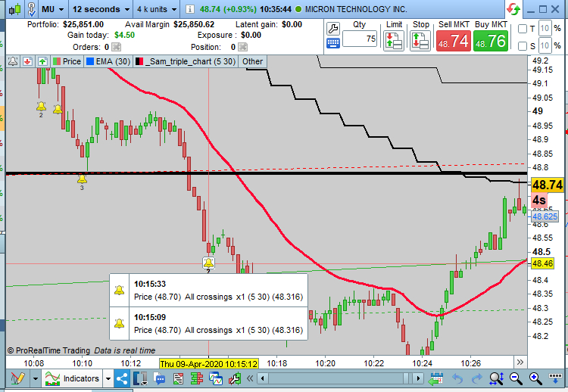This screenshot has height=392, width=568.
Task: Click the blue share icon
Action: [x=122, y=379]
